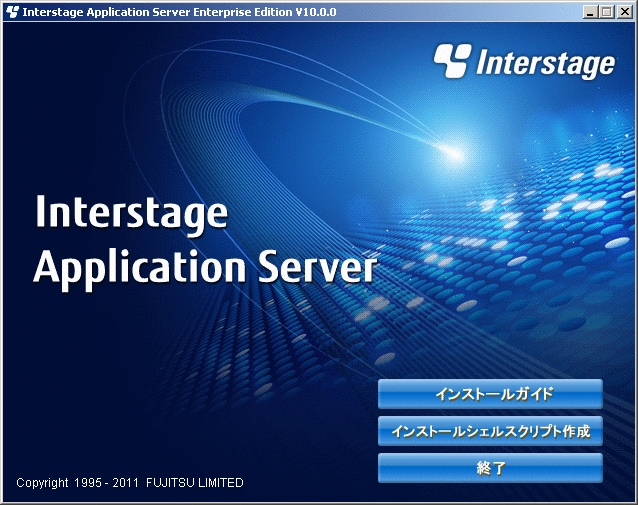638x505 pixels.
Task: Open the インストールガイド install guide
Action: click(490, 394)
